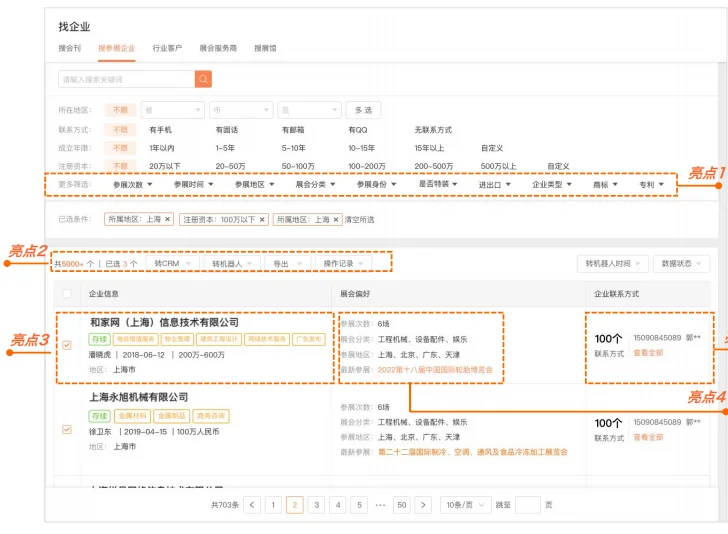Expand the 企业类型 filter dropdown
The width and height of the screenshot is (728, 534).
coord(552,184)
